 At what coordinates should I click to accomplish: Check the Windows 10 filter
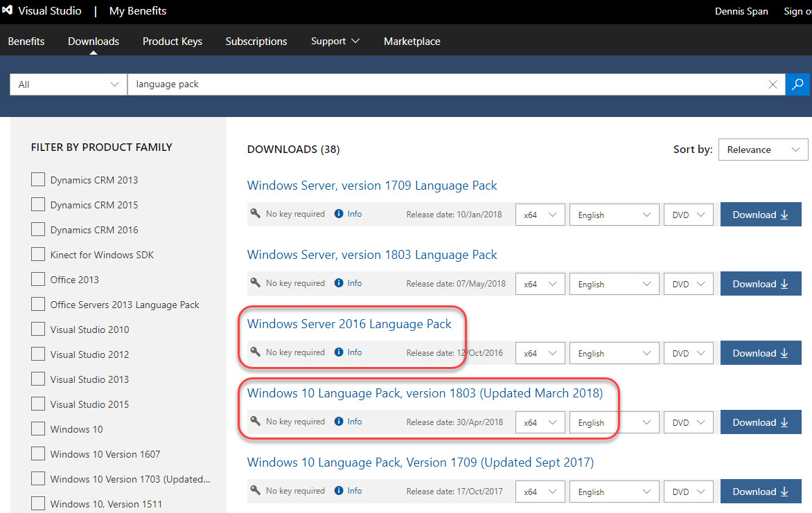[x=38, y=429]
